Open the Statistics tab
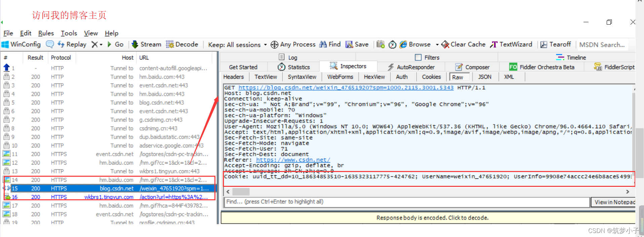 point(294,67)
